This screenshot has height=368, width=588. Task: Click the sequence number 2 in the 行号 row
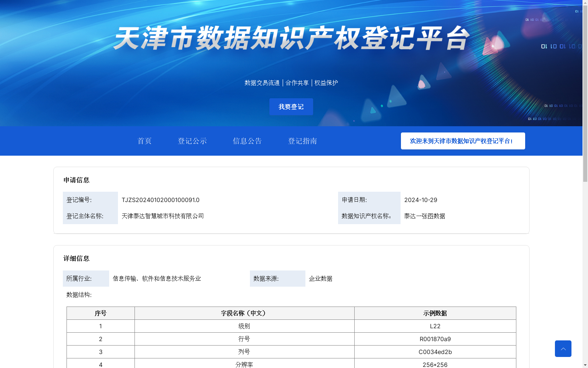point(101,339)
